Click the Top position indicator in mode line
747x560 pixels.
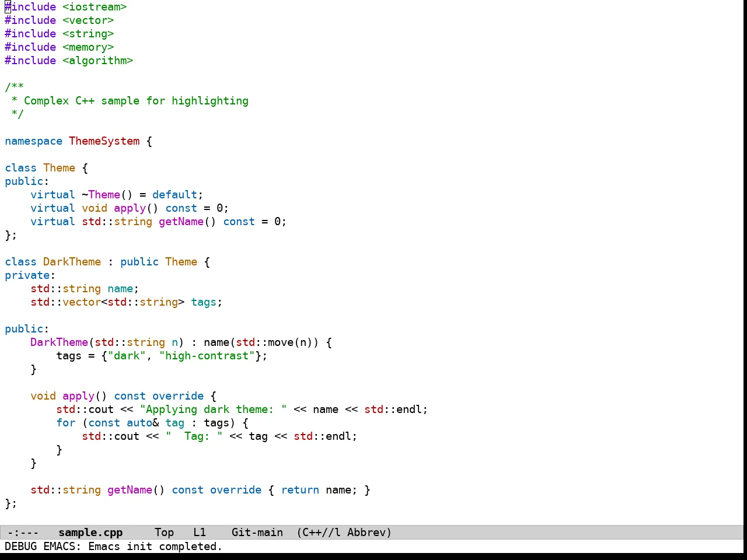coord(164,533)
